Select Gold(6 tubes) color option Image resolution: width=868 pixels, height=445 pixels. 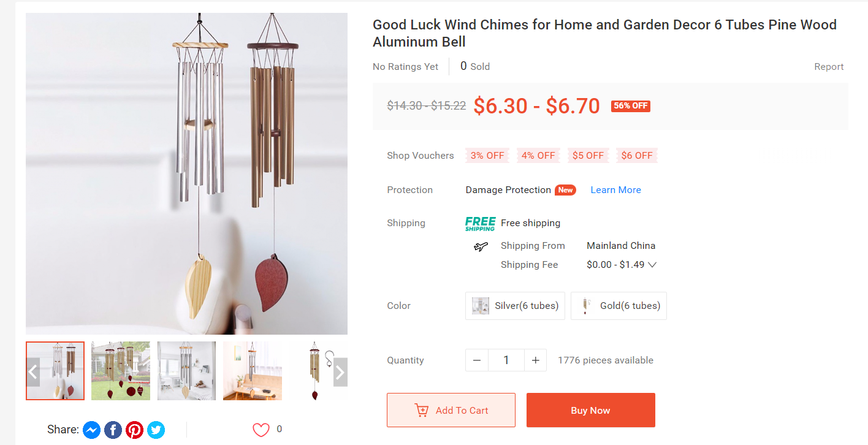pyautogui.click(x=619, y=306)
